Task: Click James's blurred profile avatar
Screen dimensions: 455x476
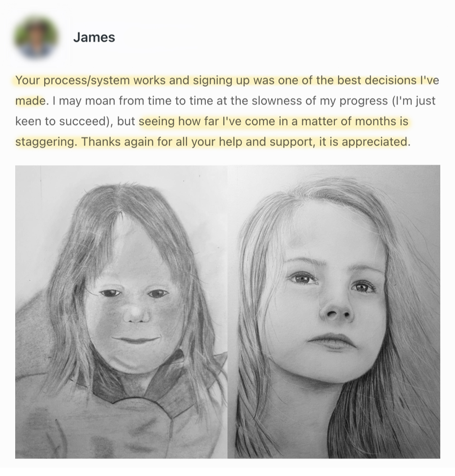Action: (36, 37)
